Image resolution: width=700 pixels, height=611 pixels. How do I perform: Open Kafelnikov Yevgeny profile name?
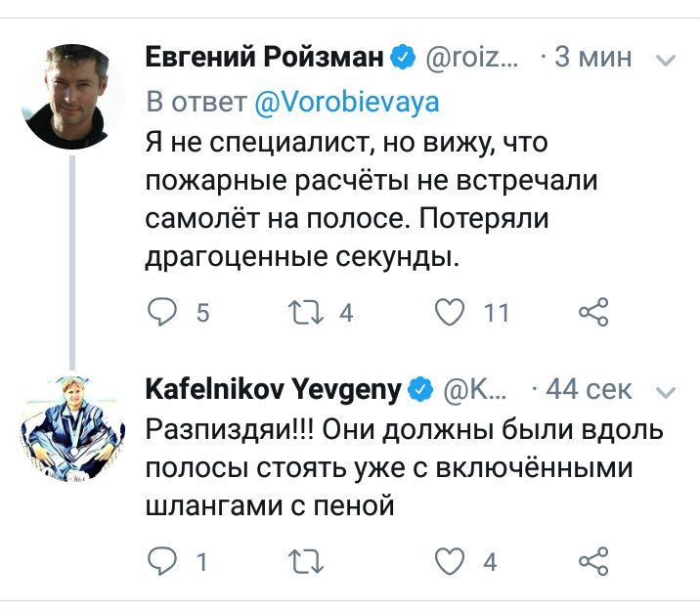coord(273,390)
